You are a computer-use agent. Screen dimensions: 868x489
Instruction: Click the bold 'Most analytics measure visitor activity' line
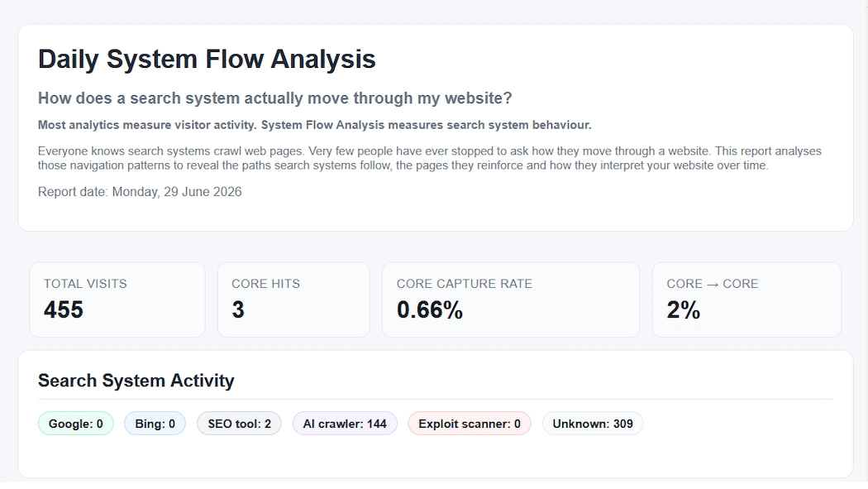tap(314, 125)
